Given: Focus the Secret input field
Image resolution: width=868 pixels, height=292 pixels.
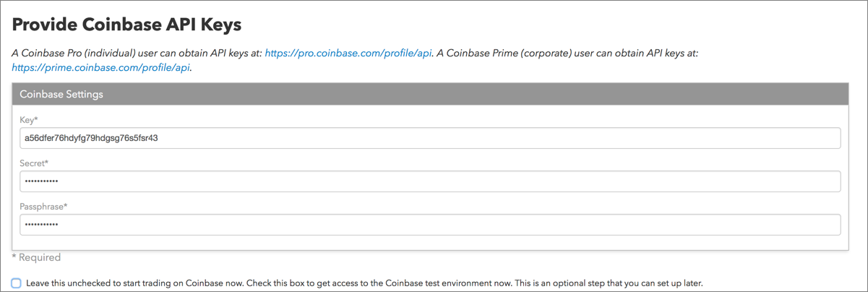Looking at the screenshot, I should point(430,181).
